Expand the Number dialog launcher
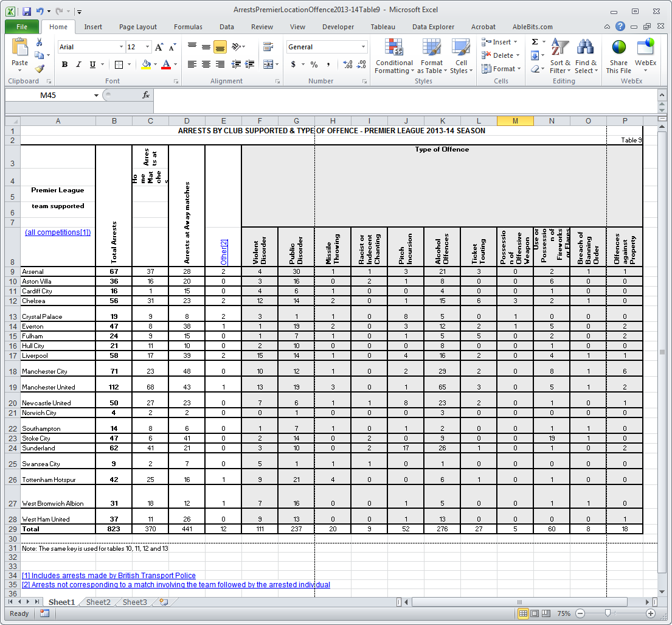Image resolution: width=672 pixels, height=625 pixels. (364, 81)
